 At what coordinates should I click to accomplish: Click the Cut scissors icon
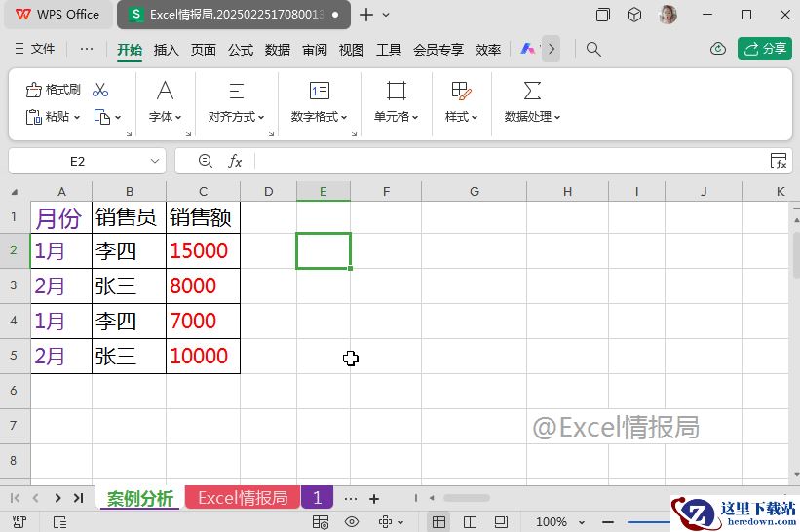click(x=100, y=90)
